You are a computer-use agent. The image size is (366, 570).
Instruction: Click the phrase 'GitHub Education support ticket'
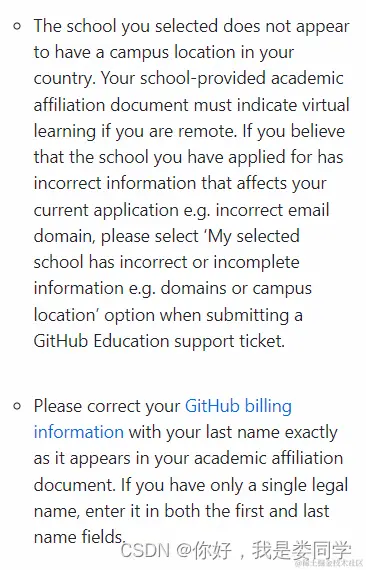(x=158, y=342)
